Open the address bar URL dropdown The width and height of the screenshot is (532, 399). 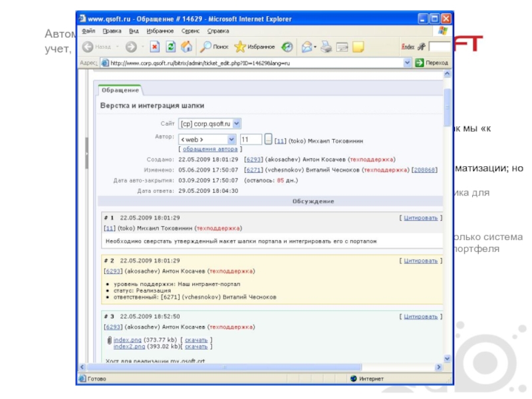407,63
